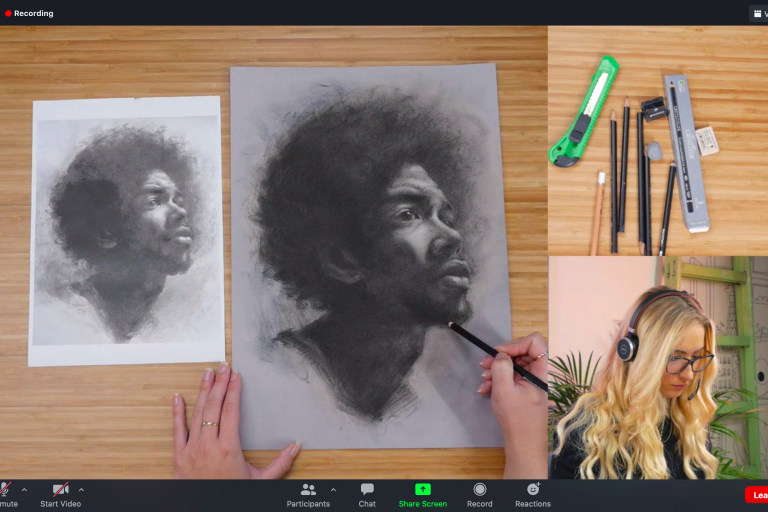Screen dimensions: 768x512
Task: Toggle Start Video camera on
Action: tap(60, 490)
